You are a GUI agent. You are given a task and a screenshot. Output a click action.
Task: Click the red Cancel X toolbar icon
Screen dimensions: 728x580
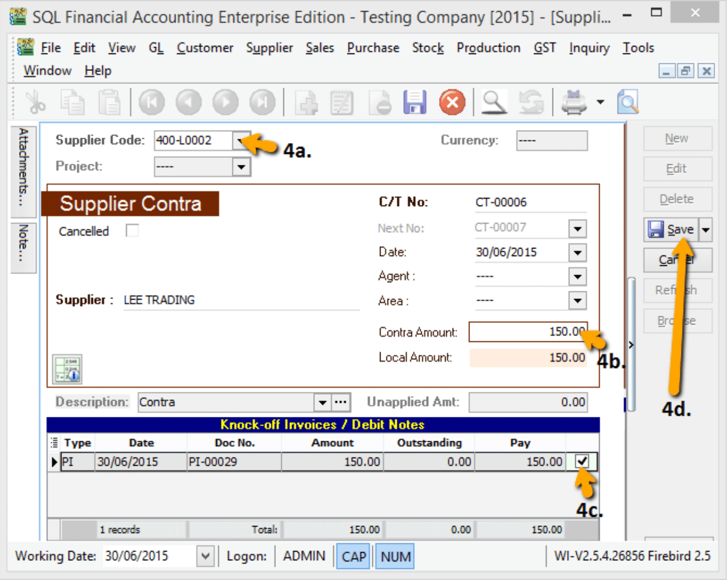[x=452, y=103]
